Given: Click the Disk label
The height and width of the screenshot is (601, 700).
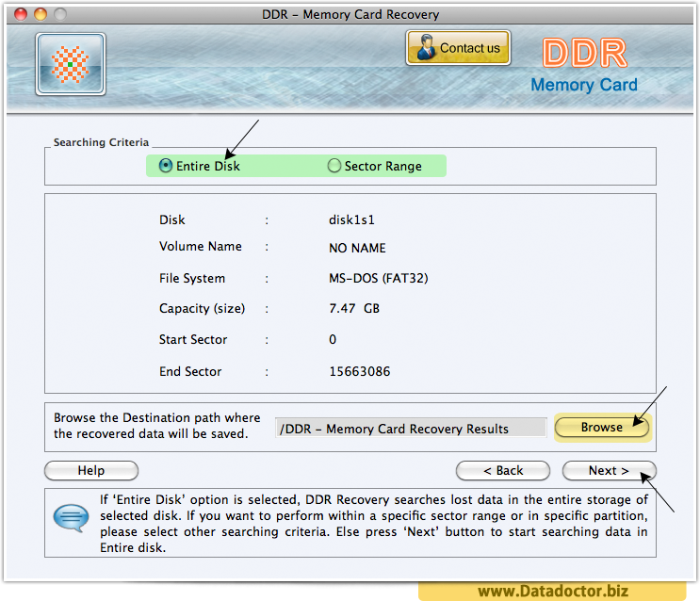Looking at the screenshot, I should [171, 219].
